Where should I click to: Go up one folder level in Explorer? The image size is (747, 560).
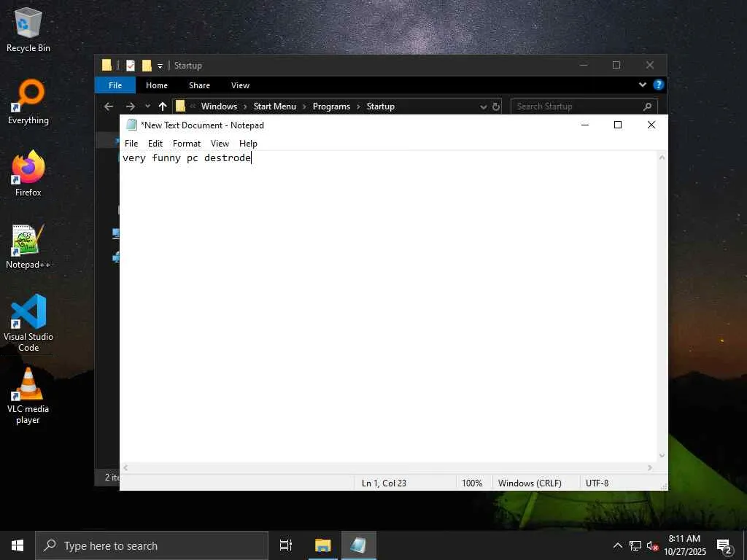(163, 106)
